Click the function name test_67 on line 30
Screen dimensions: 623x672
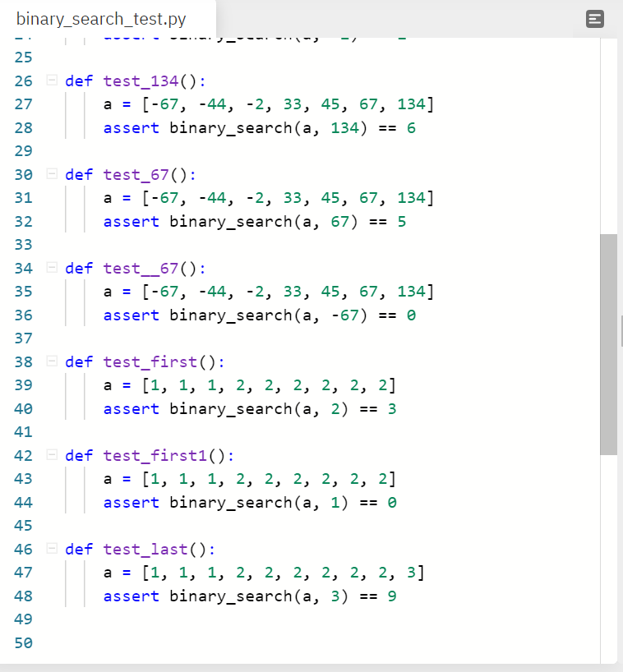(x=136, y=175)
